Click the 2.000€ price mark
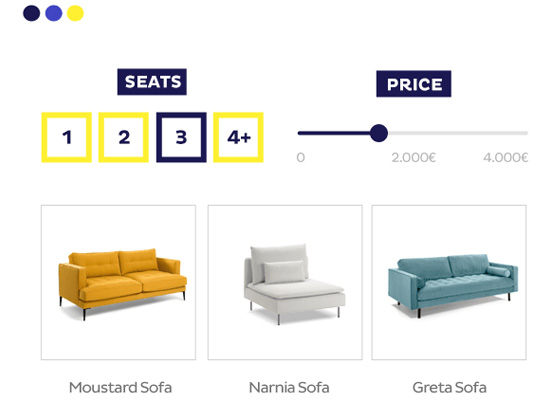This screenshot has height=400, width=550. 414,158
